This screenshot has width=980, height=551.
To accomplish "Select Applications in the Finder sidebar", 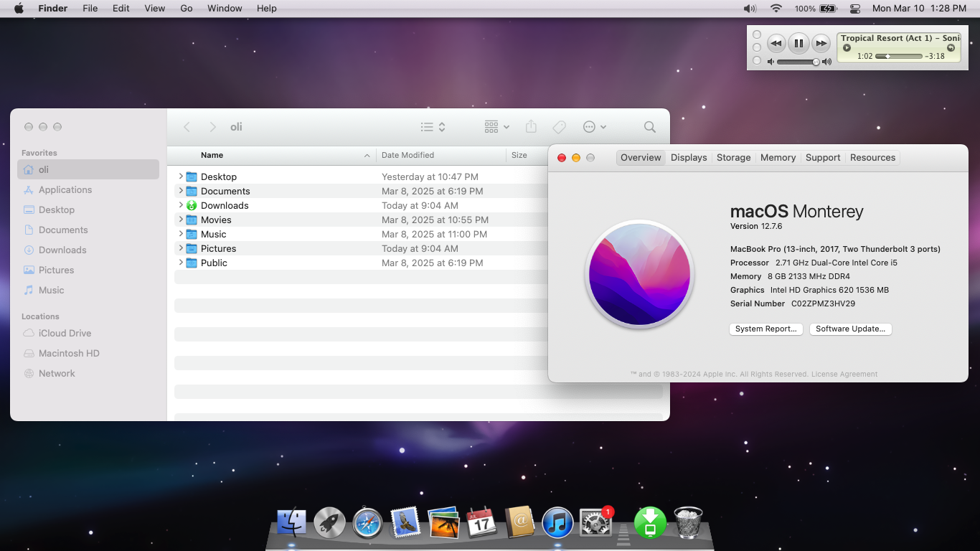I will pyautogui.click(x=88, y=189).
